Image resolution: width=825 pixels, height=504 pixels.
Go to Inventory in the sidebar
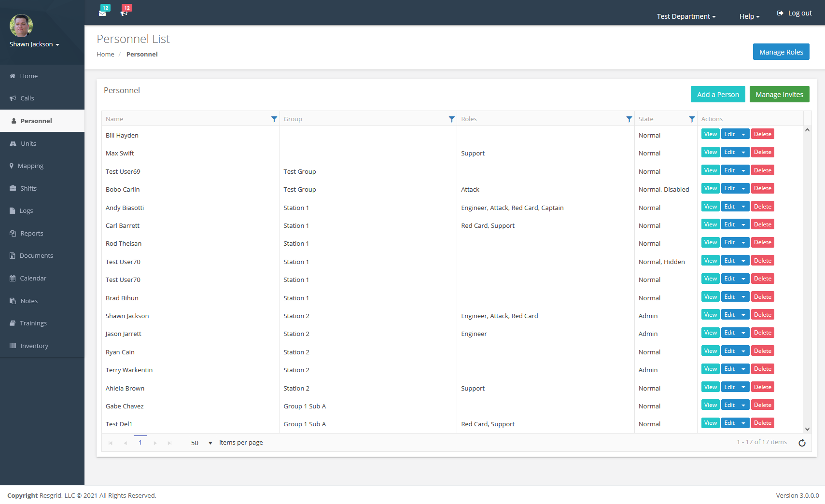click(34, 346)
